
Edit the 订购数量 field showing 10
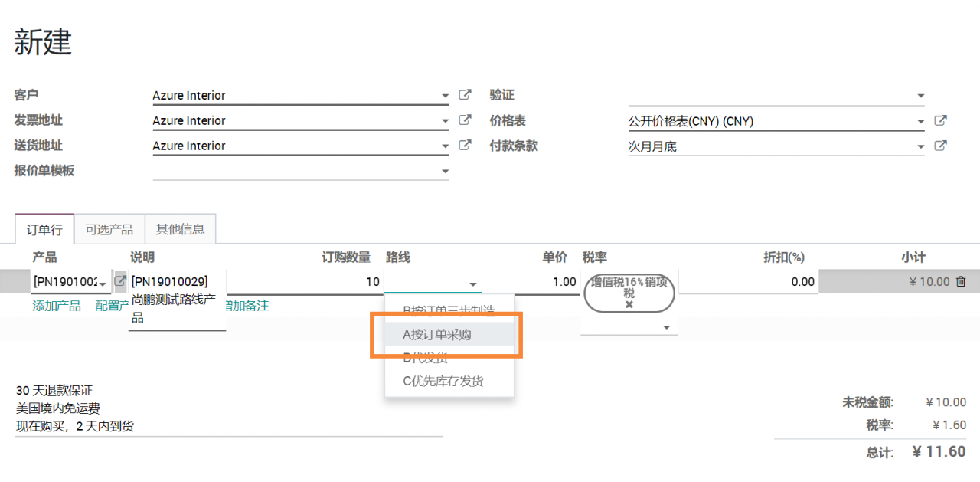(305, 281)
